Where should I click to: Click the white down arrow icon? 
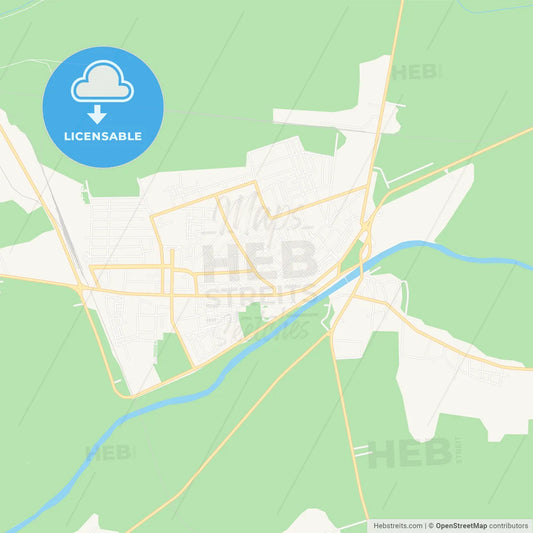[x=97, y=115]
